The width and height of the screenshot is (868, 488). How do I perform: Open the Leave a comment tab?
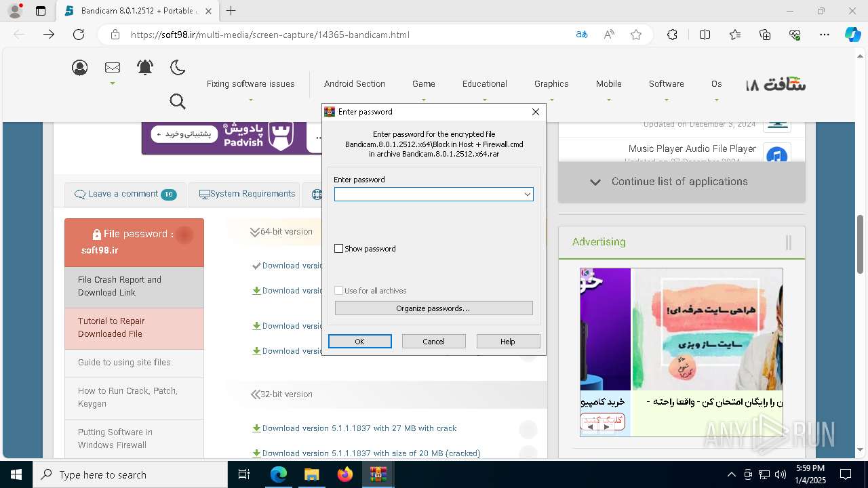click(125, 195)
